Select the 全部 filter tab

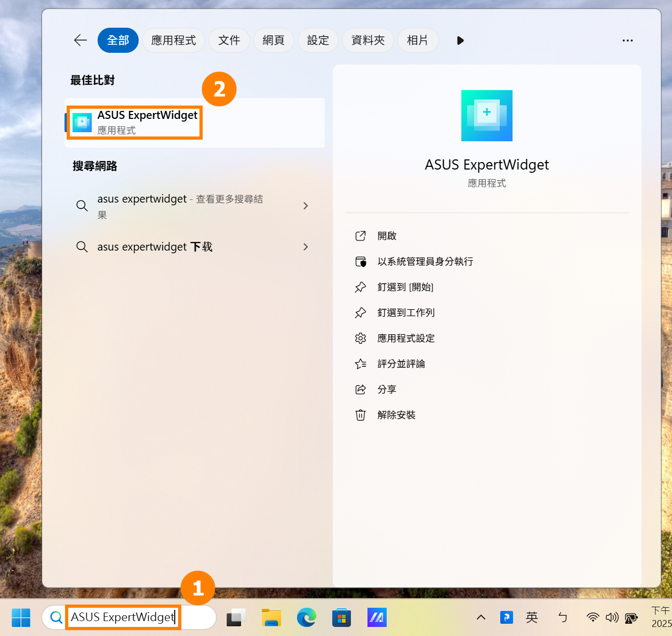(x=118, y=41)
